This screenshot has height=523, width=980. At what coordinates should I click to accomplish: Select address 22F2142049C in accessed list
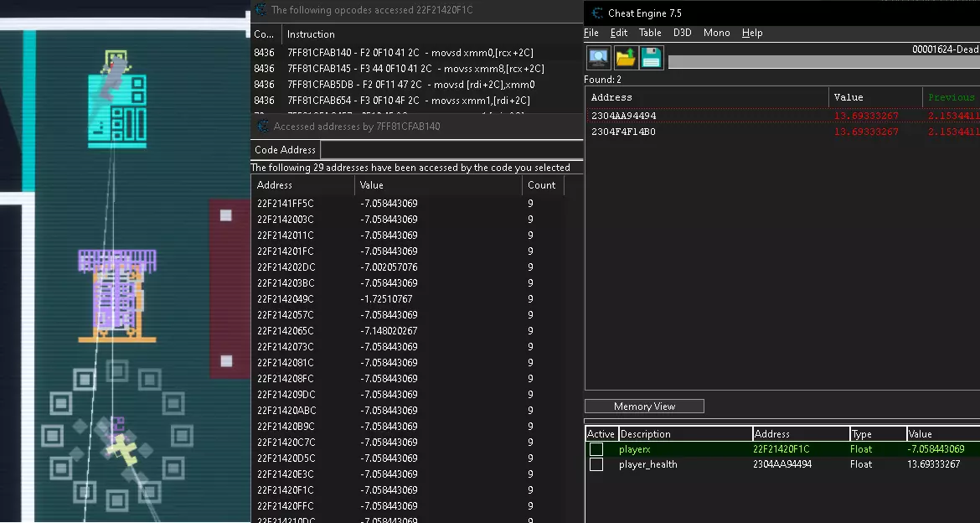coord(286,299)
